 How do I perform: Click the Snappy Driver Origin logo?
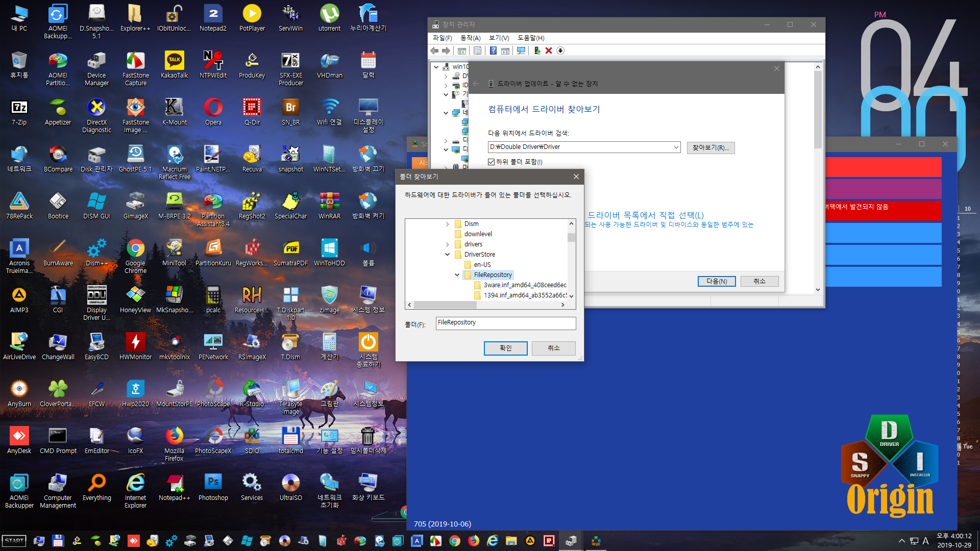(889, 466)
